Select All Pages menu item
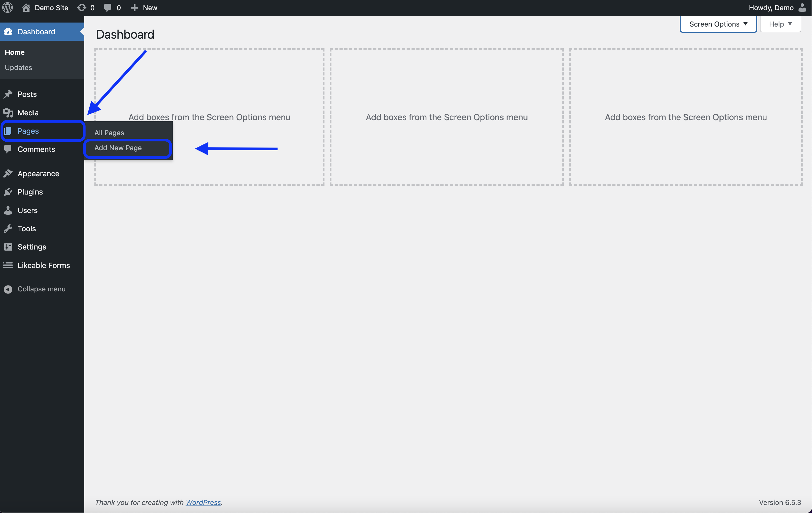 pos(109,132)
